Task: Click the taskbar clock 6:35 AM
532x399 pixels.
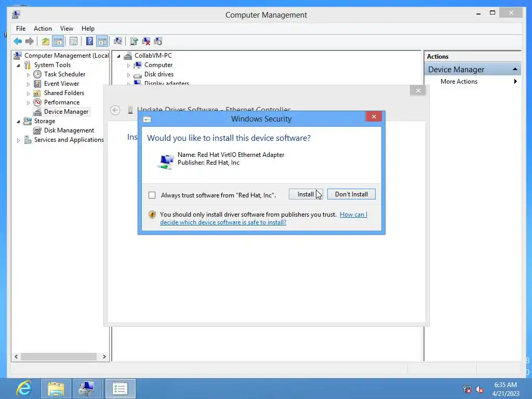Action: click(x=506, y=385)
